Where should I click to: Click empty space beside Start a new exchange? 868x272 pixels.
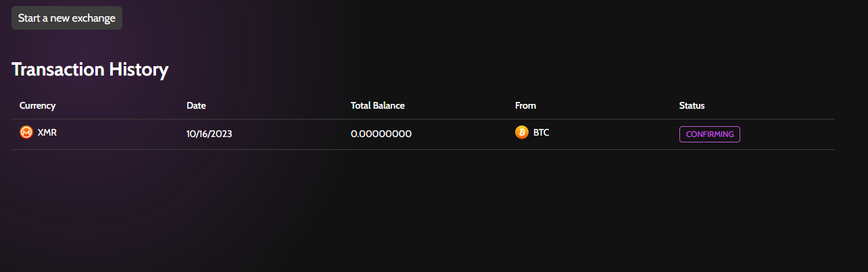473,18
